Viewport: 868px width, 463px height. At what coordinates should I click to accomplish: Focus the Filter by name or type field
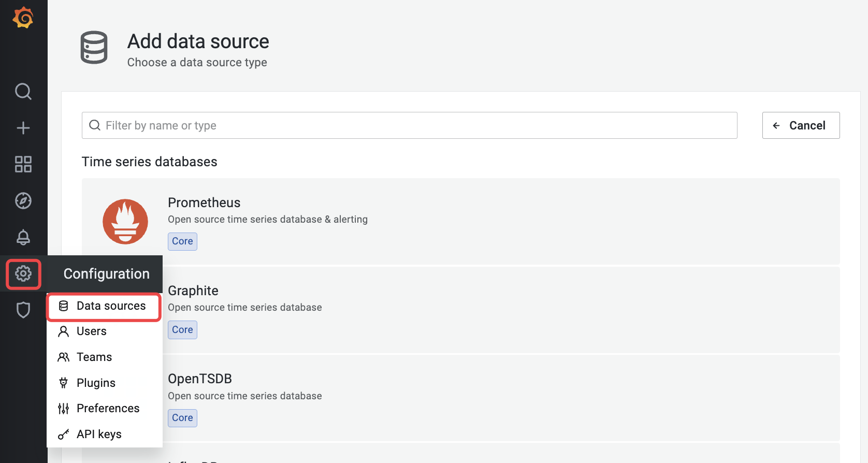pos(409,125)
